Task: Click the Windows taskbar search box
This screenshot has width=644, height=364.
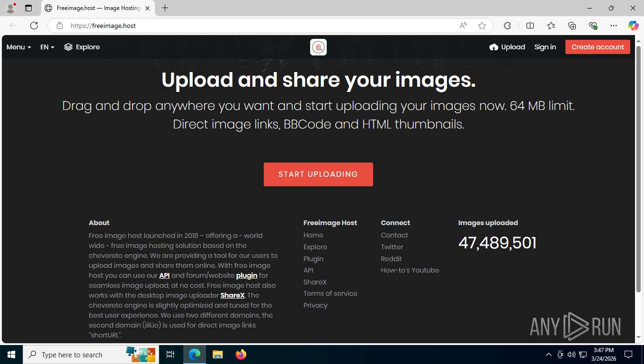Action: pyautogui.click(x=90, y=355)
